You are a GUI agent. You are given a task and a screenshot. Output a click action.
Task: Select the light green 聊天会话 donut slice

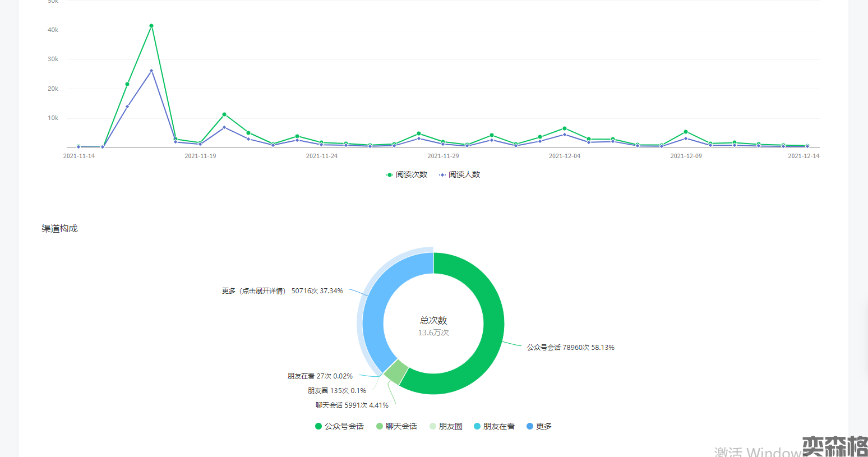pyautogui.click(x=396, y=372)
